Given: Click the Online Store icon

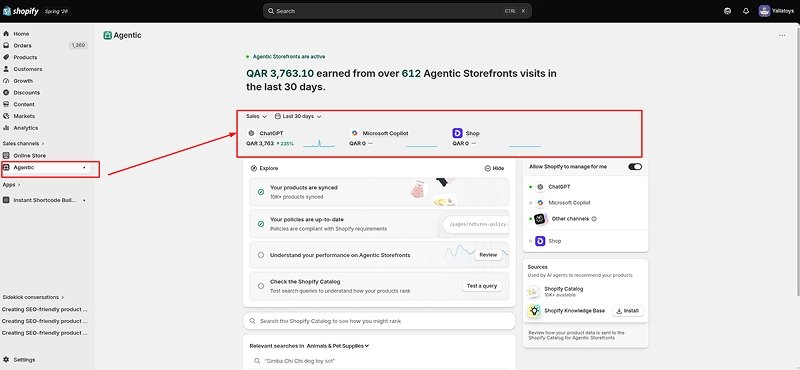Looking at the screenshot, I should coord(6,155).
